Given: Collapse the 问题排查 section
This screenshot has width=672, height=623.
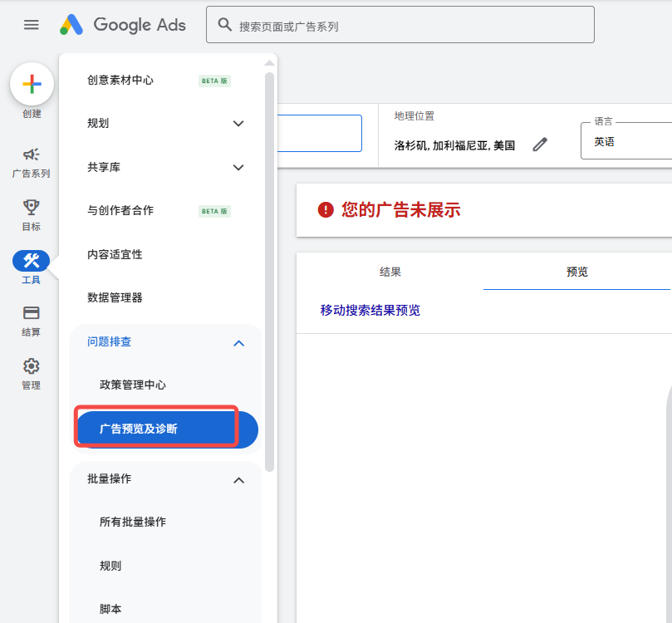Looking at the screenshot, I should click(238, 342).
